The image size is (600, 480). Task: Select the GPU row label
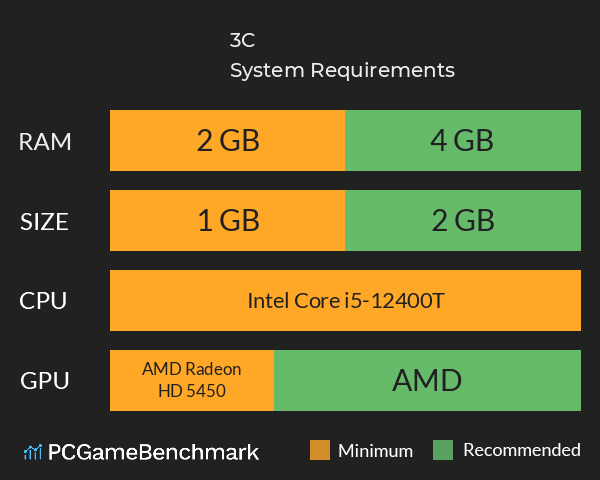pos(45,381)
